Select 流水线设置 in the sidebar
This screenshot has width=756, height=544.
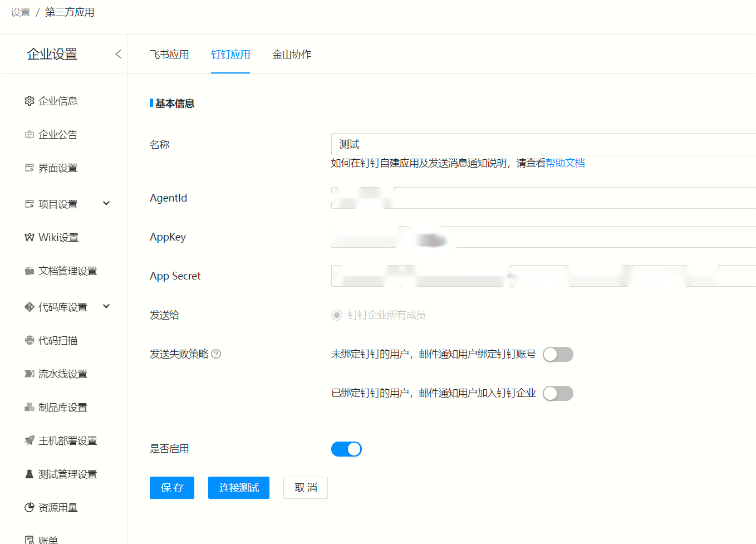[x=29, y=373]
